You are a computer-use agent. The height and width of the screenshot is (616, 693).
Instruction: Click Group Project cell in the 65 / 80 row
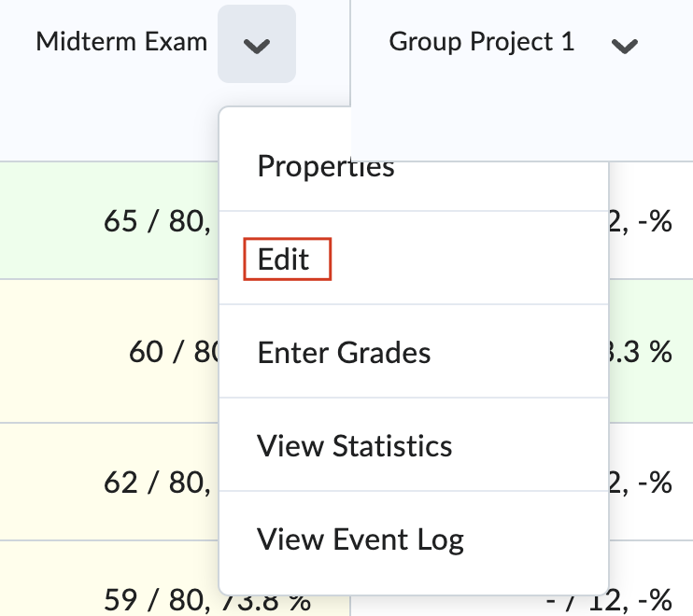tap(652, 220)
